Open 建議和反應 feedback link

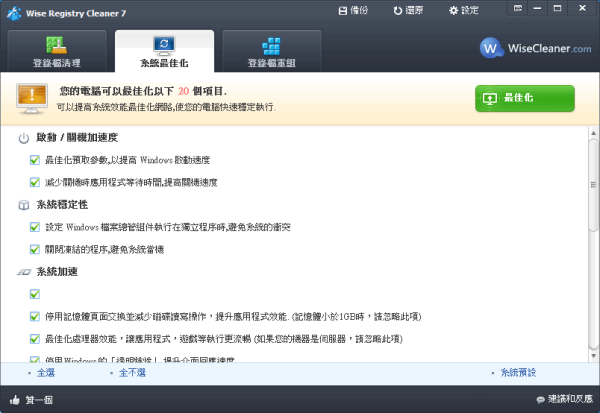click(x=565, y=399)
